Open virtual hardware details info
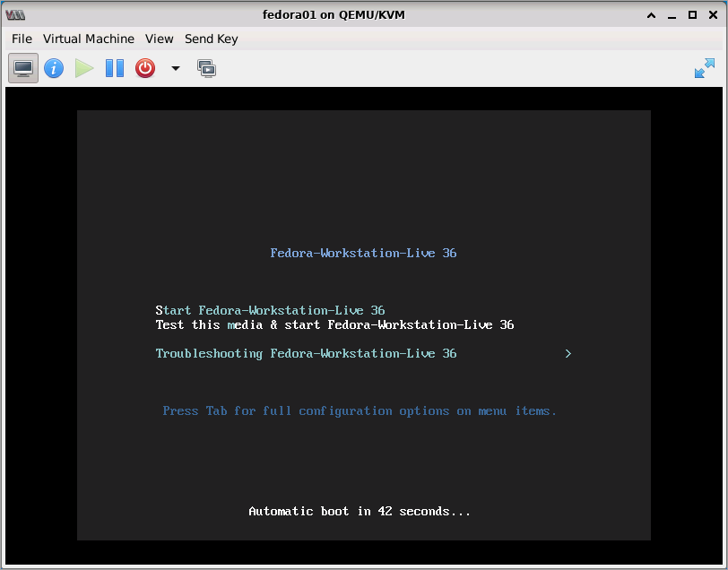 point(54,69)
